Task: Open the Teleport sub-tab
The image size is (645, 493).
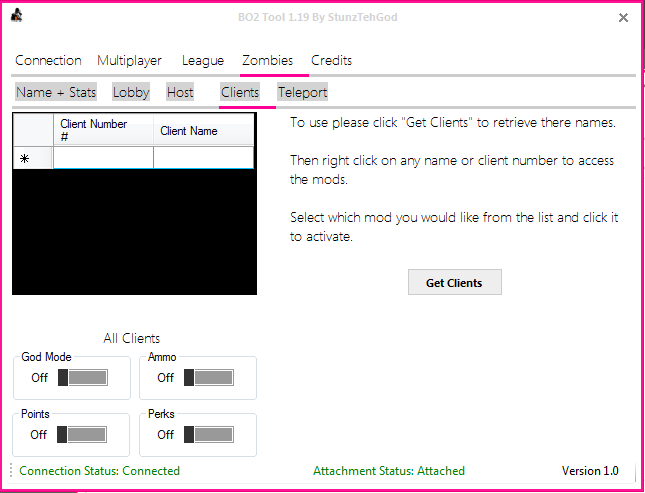Action: [x=302, y=93]
